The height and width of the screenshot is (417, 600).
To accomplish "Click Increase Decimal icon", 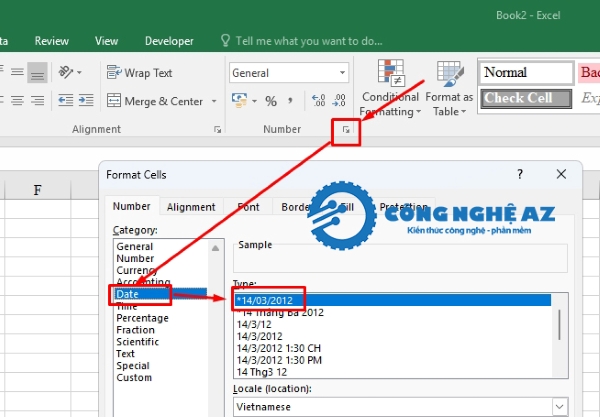I will click(319, 101).
